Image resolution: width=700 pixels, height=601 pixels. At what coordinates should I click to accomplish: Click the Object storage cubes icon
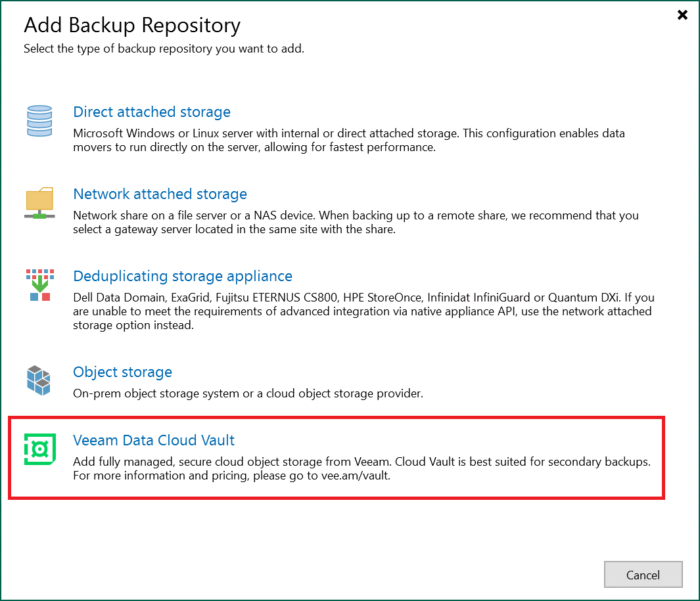coord(39,380)
